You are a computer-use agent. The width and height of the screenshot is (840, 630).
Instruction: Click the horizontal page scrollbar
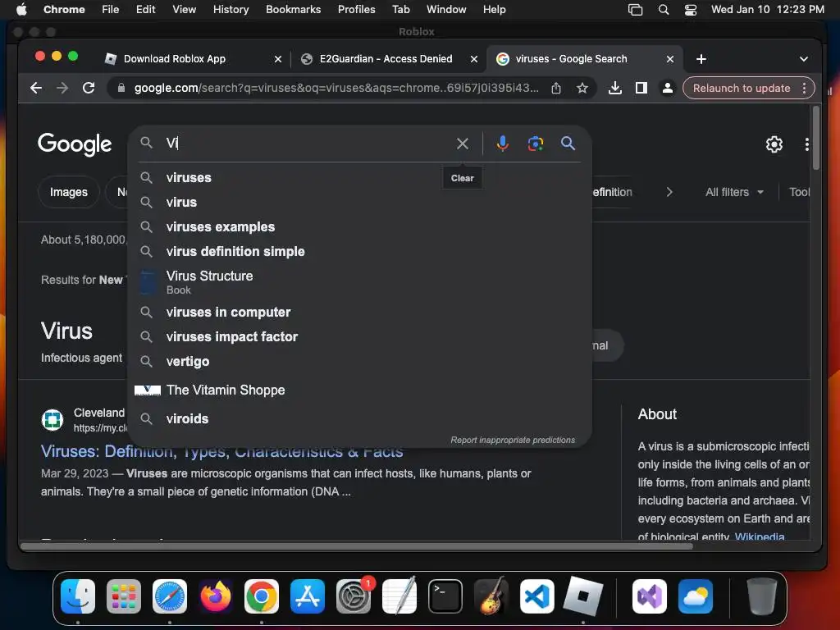coord(356,546)
